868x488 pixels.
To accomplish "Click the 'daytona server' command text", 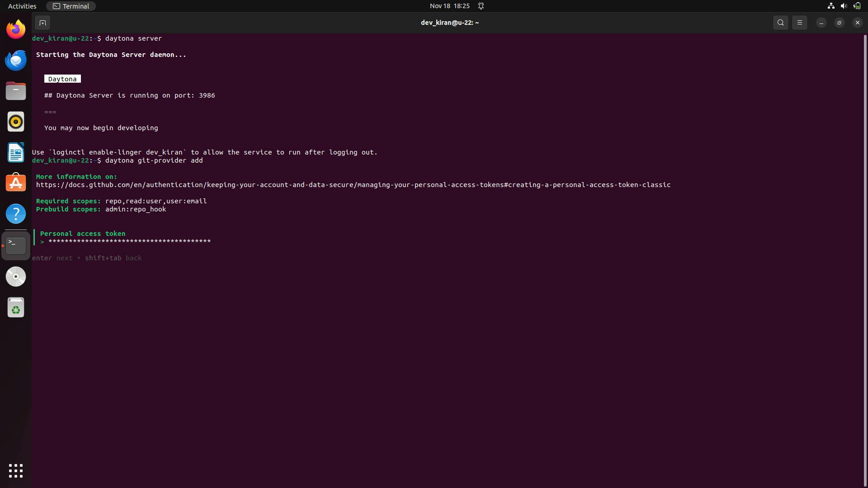I will pos(133,38).
